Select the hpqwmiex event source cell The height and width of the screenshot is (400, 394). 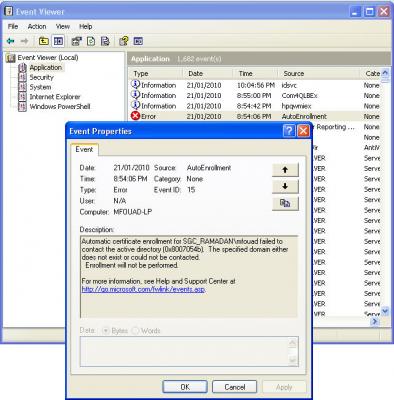pos(296,106)
